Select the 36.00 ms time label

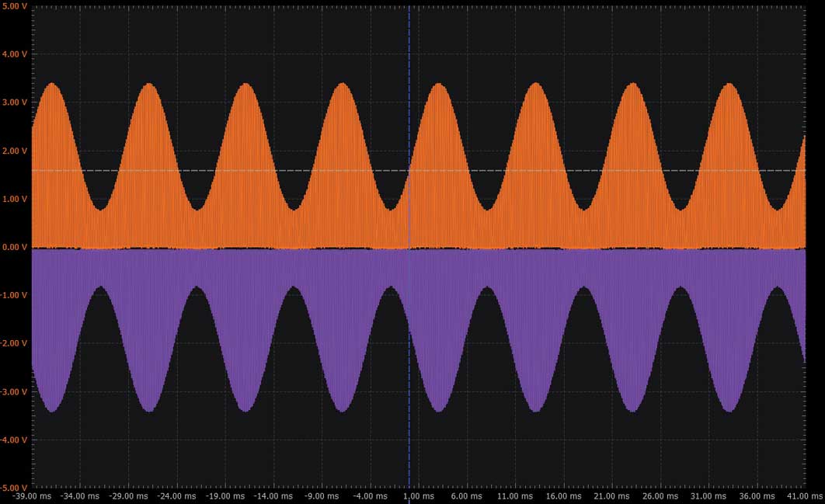click(x=757, y=496)
